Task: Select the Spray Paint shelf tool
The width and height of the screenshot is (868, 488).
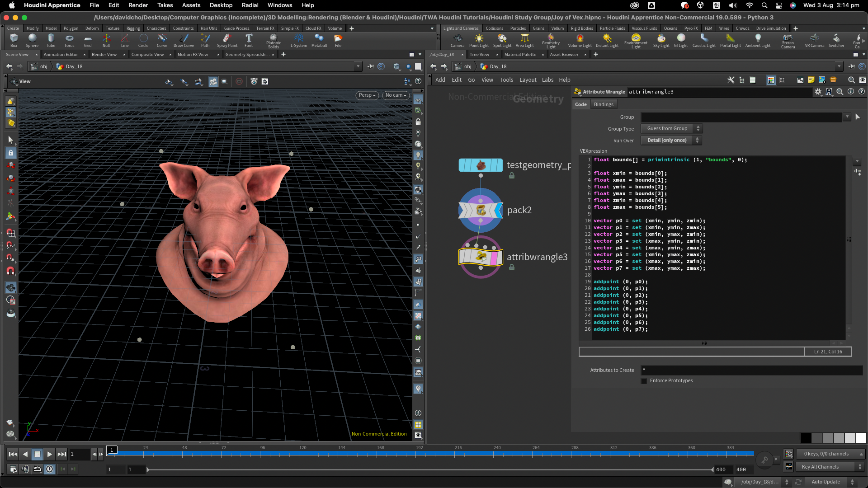Action: coord(227,40)
